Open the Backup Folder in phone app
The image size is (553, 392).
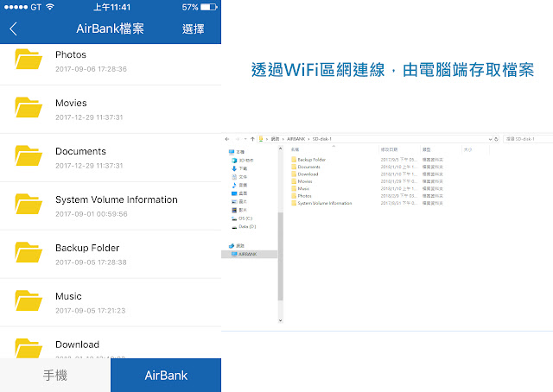[111, 254]
